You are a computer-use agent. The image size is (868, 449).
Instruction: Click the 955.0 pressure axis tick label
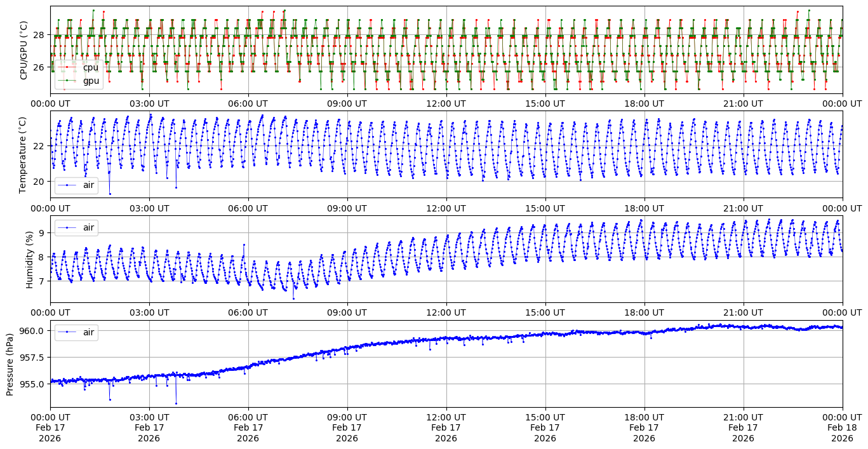tap(30, 384)
